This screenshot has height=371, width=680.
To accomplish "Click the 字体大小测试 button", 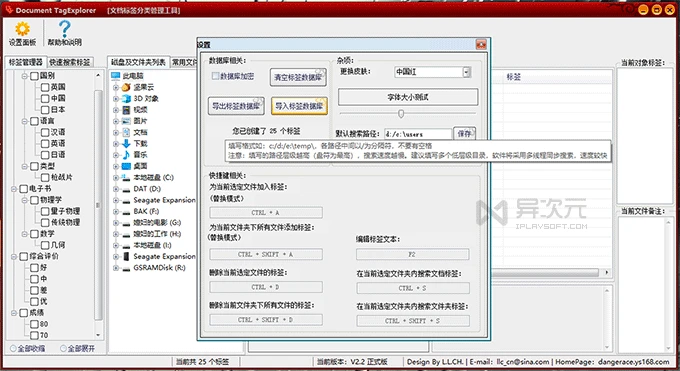I will click(408, 97).
